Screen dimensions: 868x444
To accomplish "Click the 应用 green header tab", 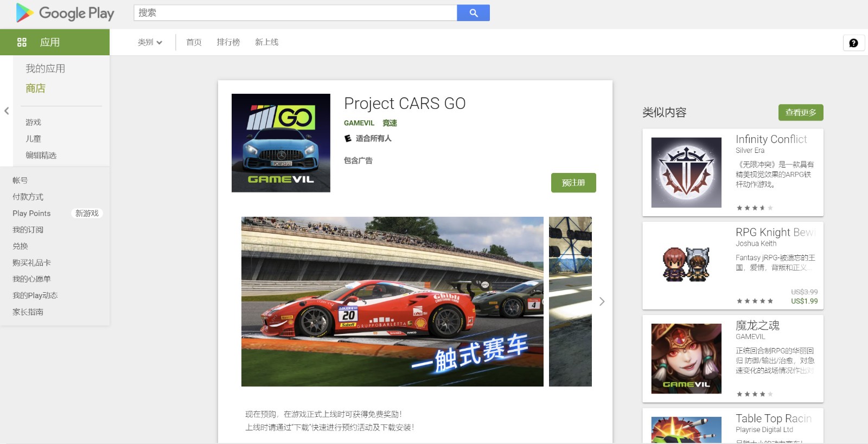I will 55,42.
